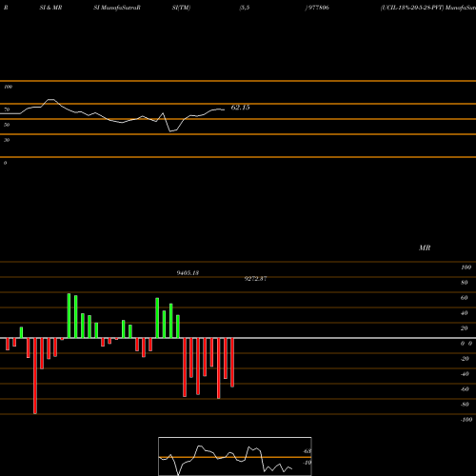The width and height of the screenshot is (476, 476).
Task: Click the MR panel title label
Action: click(425, 248)
